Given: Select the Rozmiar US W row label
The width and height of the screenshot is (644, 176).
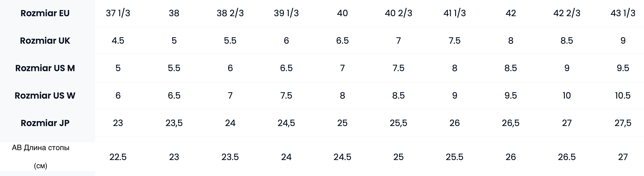Looking at the screenshot, I should click(45, 95).
